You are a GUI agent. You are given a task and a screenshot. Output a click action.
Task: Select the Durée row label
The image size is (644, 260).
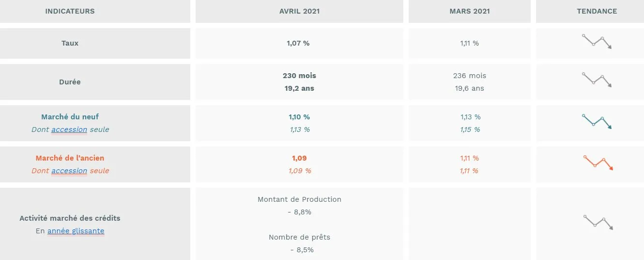[x=70, y=82]
